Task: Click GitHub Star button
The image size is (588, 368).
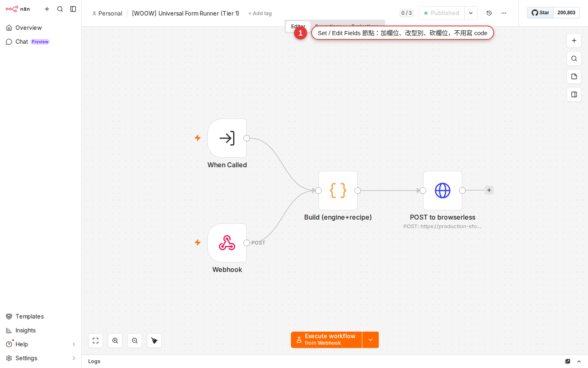Action: [x=540, y=13]
